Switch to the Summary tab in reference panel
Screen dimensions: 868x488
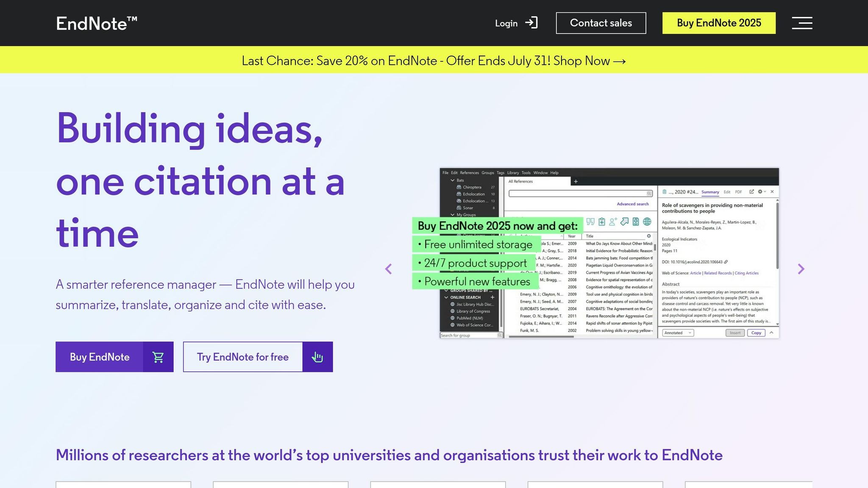click(710, 192)
